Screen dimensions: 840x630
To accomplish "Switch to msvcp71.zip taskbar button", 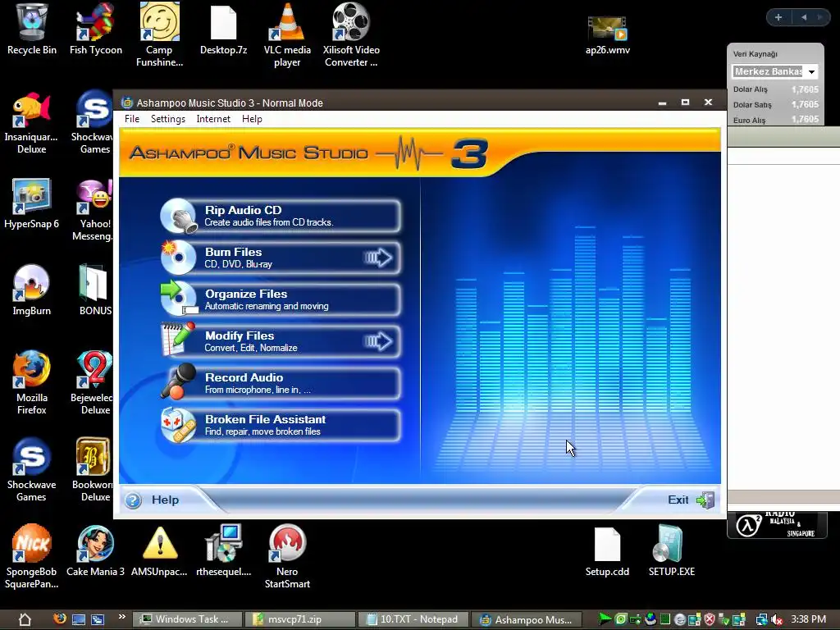I will (x=300, y=619).
